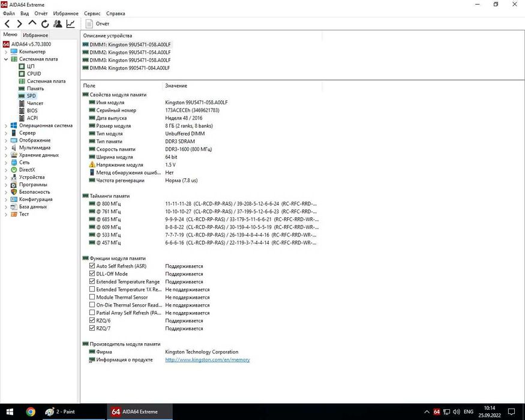Expand the Компьютер tree node
This screenshot has width=525, height=420.
(x=5, y=52)
